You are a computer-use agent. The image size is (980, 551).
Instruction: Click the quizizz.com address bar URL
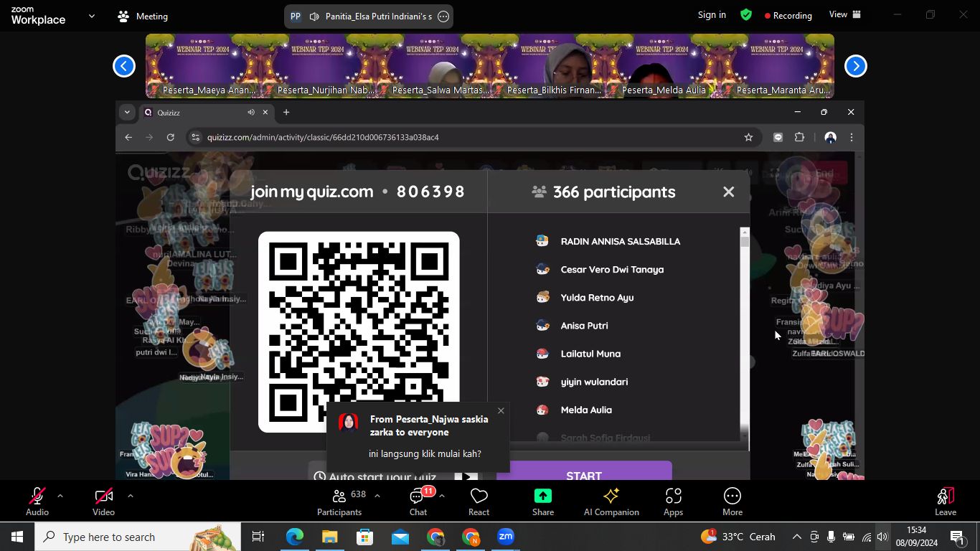pyautogui.click(x=323, y=137)
